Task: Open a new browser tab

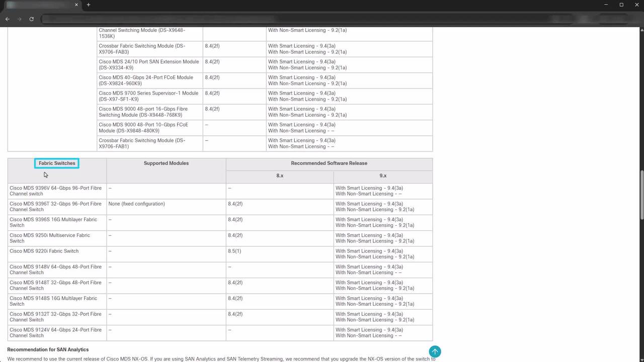Action: tap(89, 5)
